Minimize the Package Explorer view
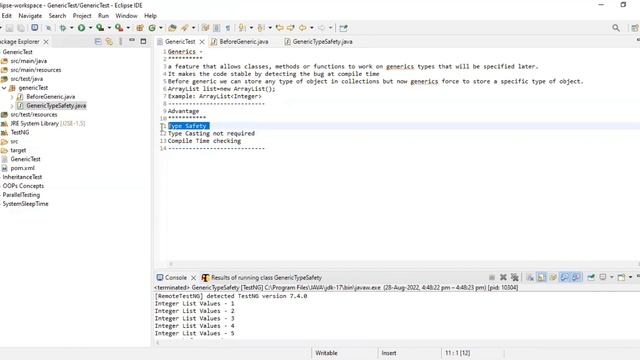 132,41
